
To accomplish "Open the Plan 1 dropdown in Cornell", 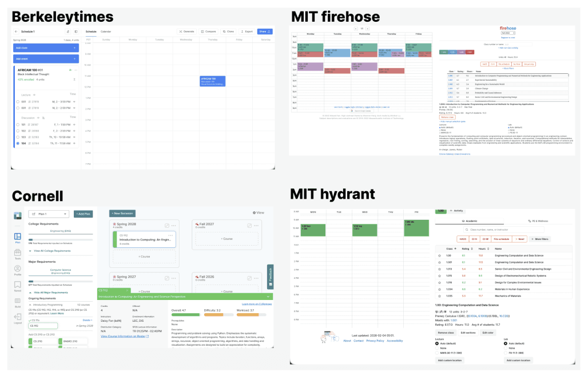I will (x=49, y=214).
